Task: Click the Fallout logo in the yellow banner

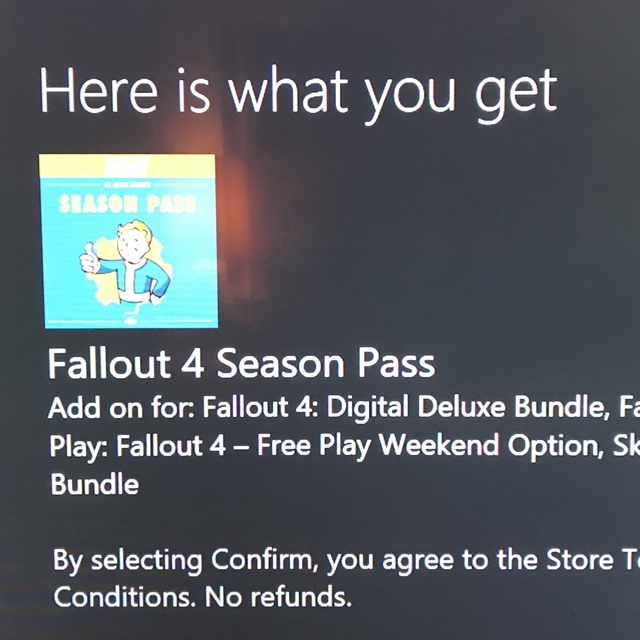Action: click(127, 167)
